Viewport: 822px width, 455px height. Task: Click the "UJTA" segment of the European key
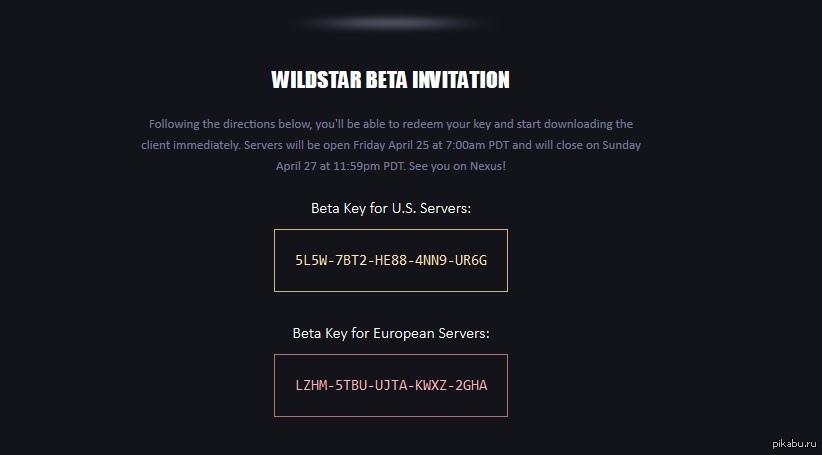coord(391,385)
